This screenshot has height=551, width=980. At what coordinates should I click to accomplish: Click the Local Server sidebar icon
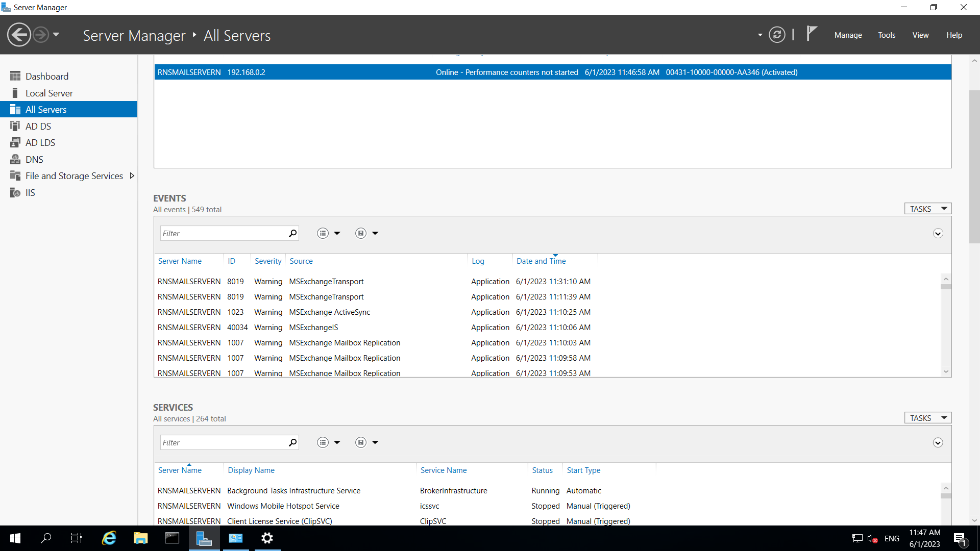point(15,93)
